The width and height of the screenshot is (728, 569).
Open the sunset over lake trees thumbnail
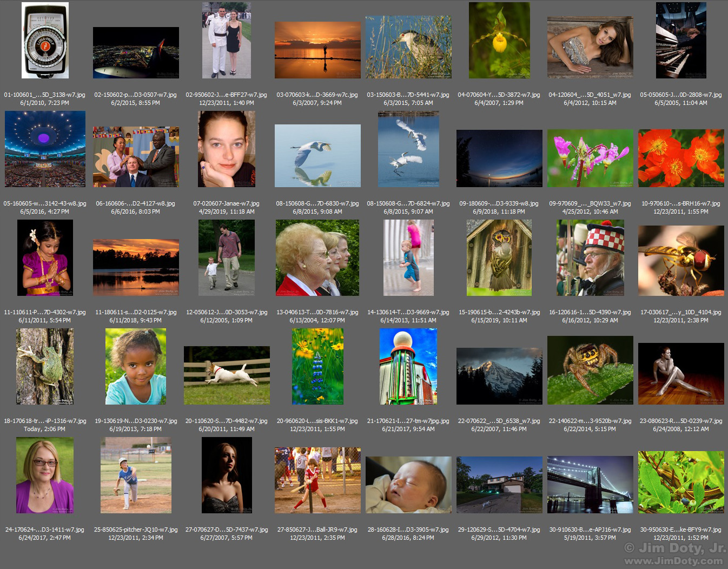click(x=136, y=267)
